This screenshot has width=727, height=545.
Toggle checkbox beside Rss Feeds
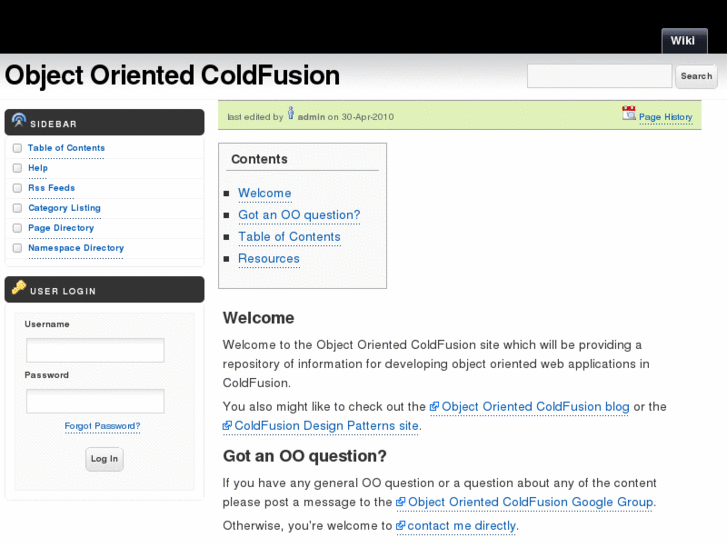tap(17, 188)
